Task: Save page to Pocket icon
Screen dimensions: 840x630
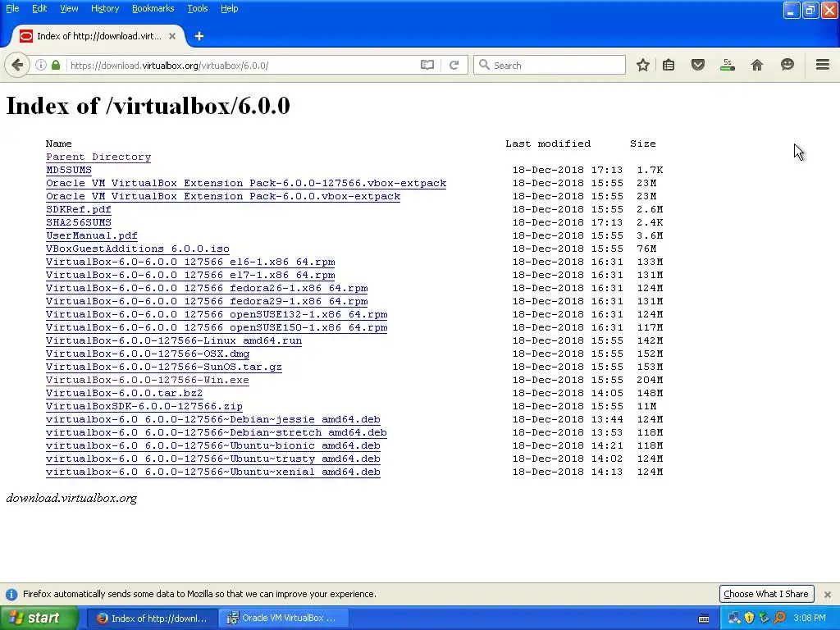Action: (697, 66)
